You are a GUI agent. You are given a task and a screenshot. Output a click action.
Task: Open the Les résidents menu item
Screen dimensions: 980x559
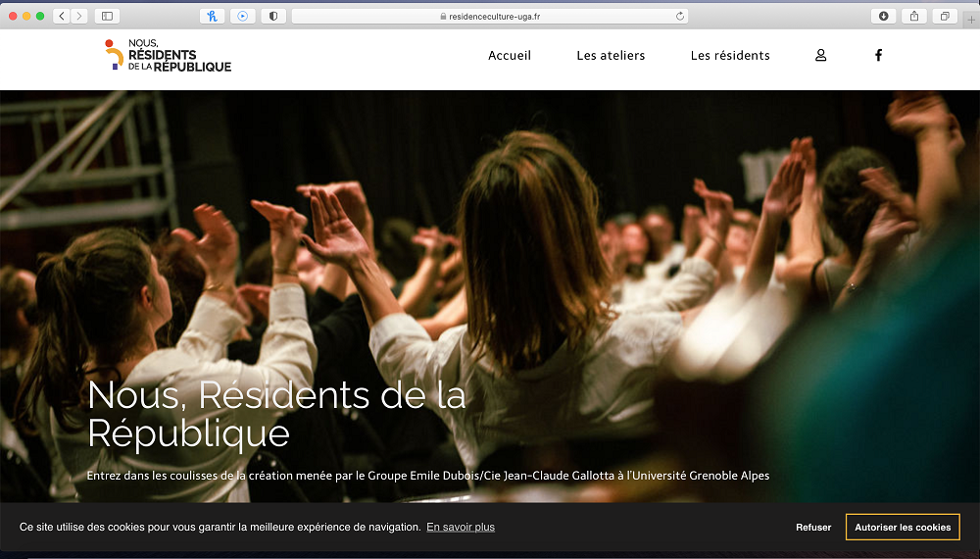(x=730, y=56)
